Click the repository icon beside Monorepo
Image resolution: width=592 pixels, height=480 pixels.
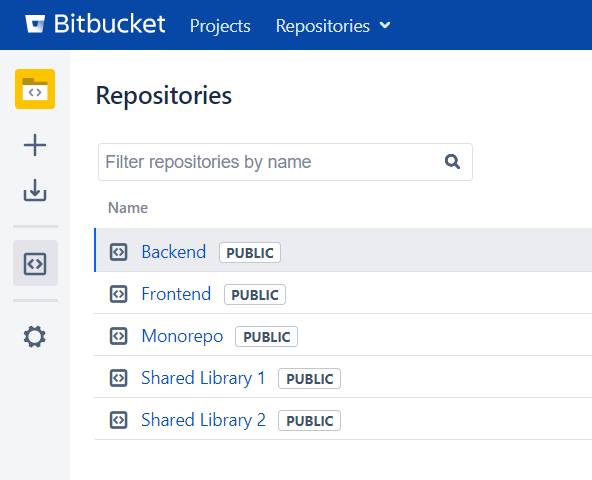pyautogui.click(x=119, y=336)
